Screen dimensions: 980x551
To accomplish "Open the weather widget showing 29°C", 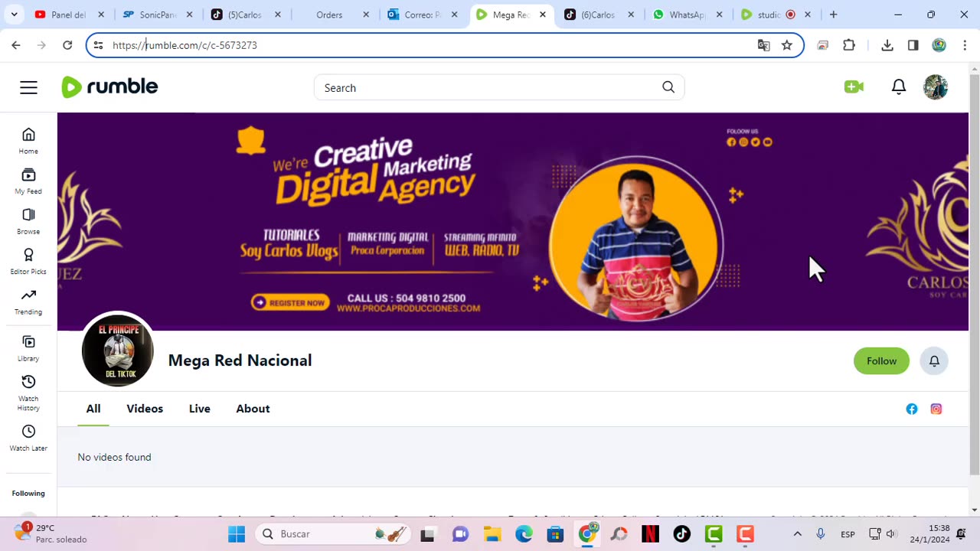I will [x=51, y=533].
